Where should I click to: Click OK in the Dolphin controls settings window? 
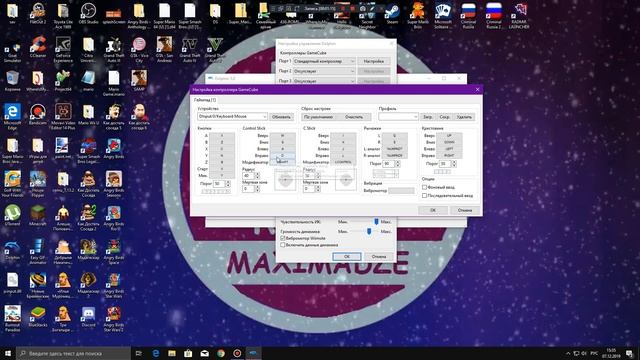(x=347, y=256)
